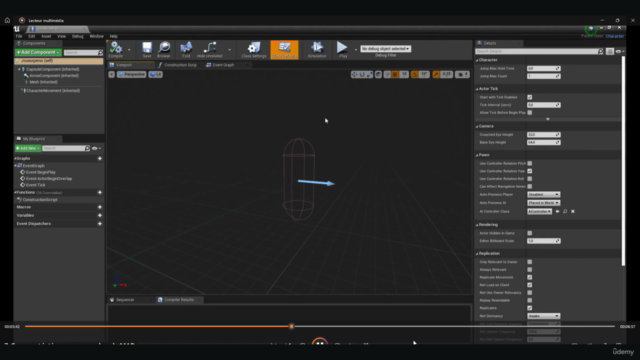This screenshot has height=360, width=640.
Task: Add a new variable with the plus icon
Action: coord(100,215)
